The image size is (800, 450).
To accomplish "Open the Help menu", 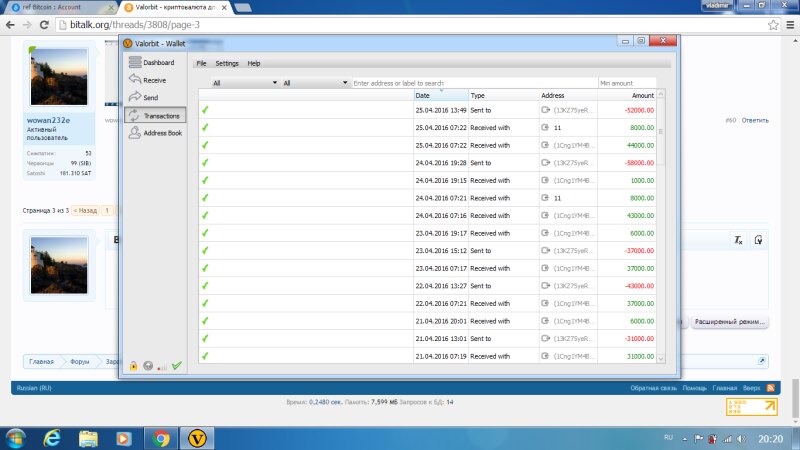I will click(254, 63).
